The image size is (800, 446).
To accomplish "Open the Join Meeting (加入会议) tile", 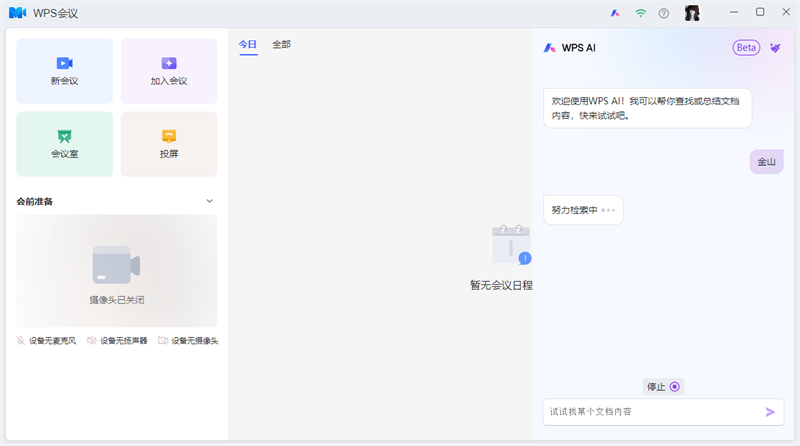I will 169,71.
